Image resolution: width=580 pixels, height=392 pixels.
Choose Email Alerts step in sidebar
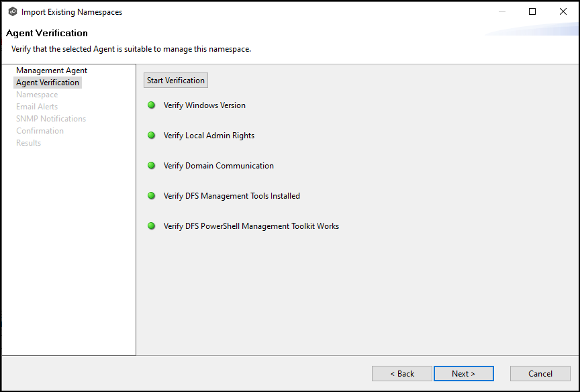37,107
